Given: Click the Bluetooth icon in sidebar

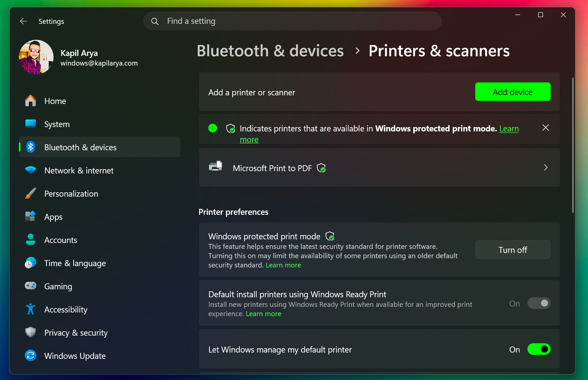Looking at the screenshot, I should tap(30, 147).
